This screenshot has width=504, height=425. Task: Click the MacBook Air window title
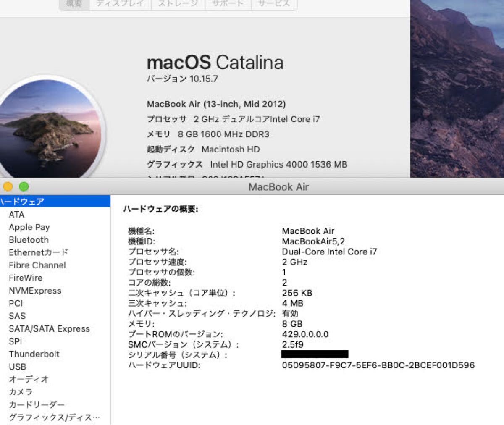(x=278, y=187)
